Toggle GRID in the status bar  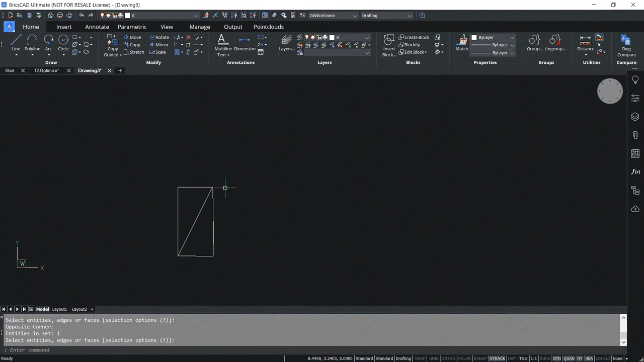[434, 358]
